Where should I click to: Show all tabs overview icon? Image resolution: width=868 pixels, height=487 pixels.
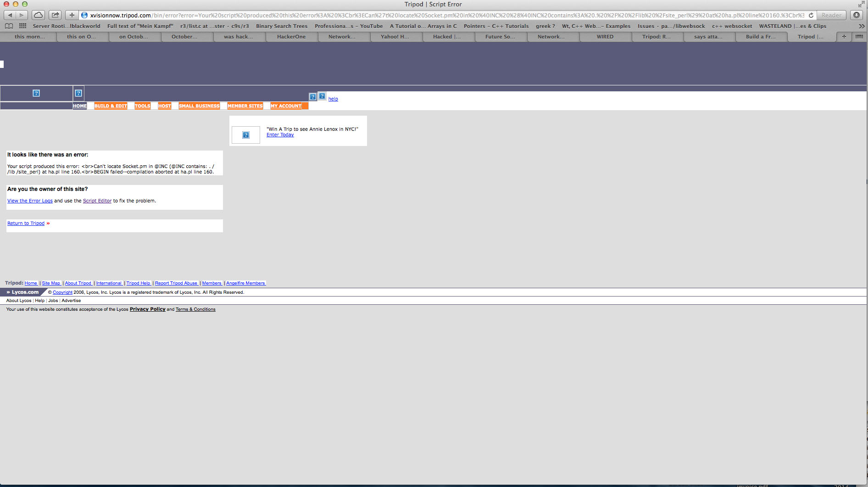click(x=859, y=37)
